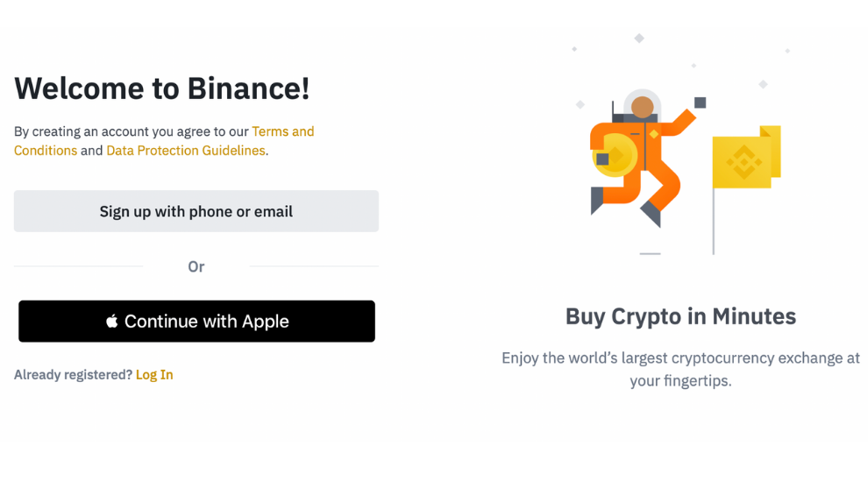Click the gray diamond above the astronaut

639,39
